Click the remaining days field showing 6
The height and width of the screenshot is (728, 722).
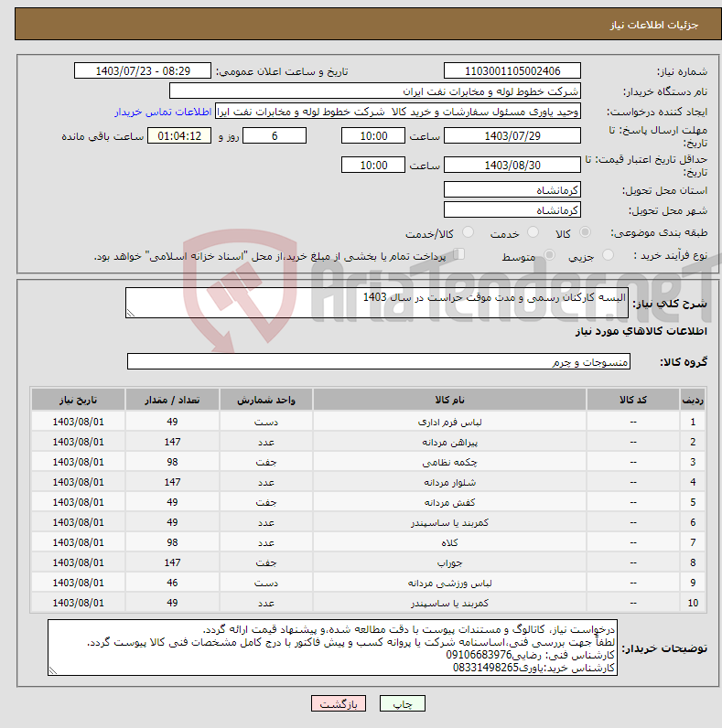click(275, 136)
